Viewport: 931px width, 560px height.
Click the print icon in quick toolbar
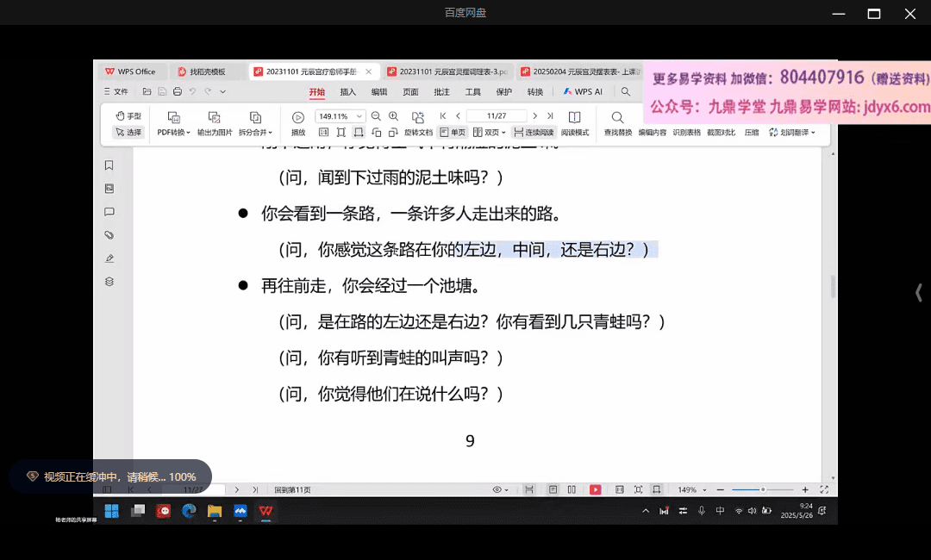(178, 91)
